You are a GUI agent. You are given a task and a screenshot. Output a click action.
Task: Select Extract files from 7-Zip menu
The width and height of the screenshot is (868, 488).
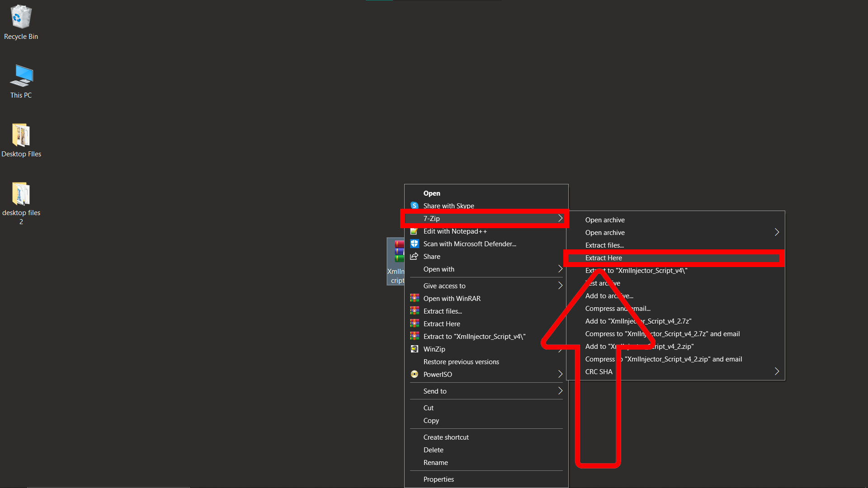[604, 245]
